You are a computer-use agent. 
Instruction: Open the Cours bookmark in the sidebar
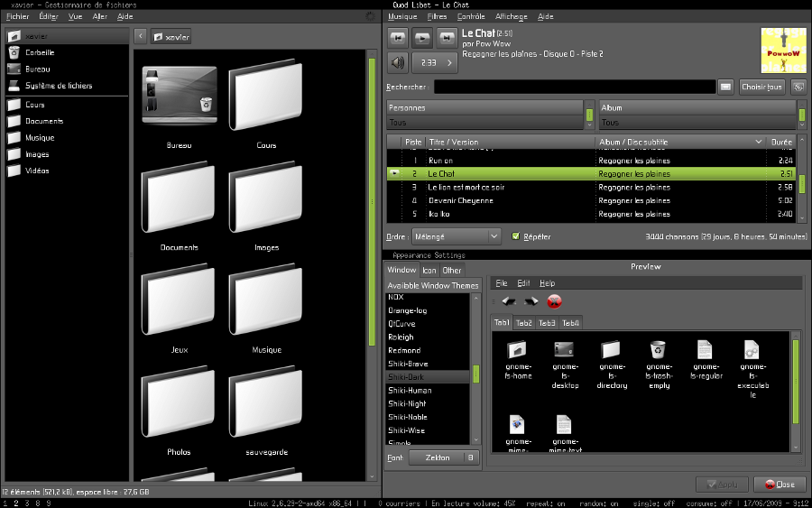coord(67,106)
